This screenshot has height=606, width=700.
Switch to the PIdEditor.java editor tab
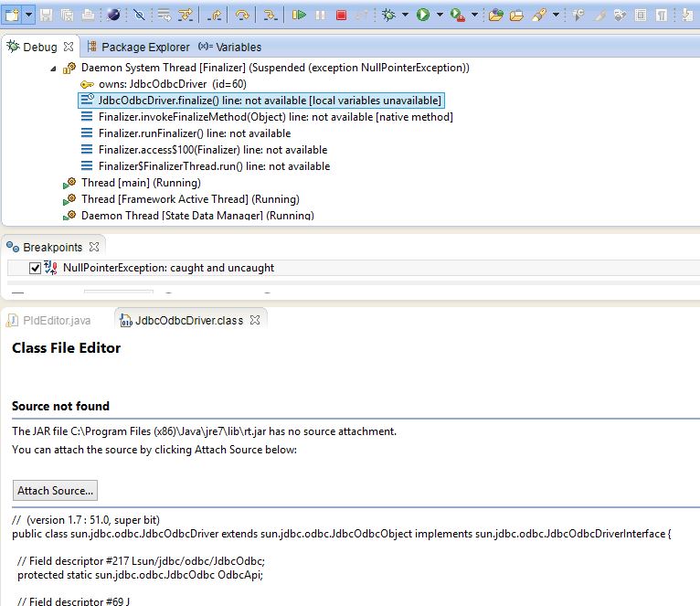[x=49, y=321]
